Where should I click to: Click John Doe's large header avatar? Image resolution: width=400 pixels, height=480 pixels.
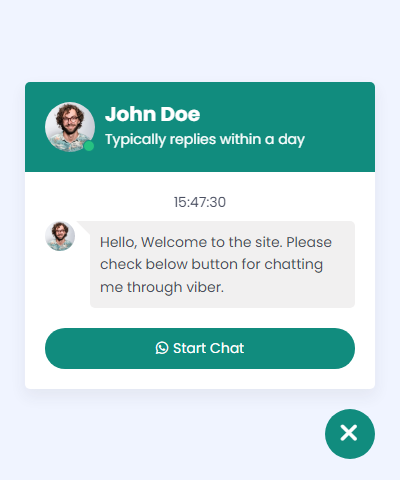tap(70, 127)
